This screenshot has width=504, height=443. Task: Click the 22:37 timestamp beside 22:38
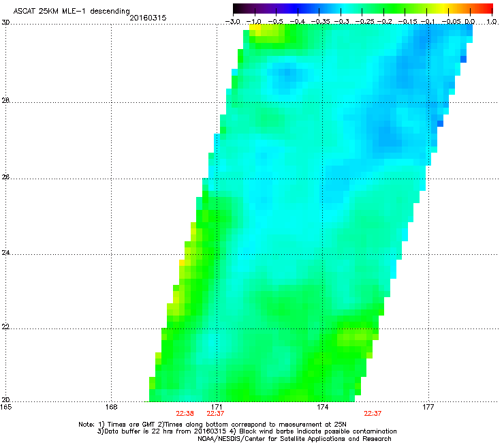[215, 414]
